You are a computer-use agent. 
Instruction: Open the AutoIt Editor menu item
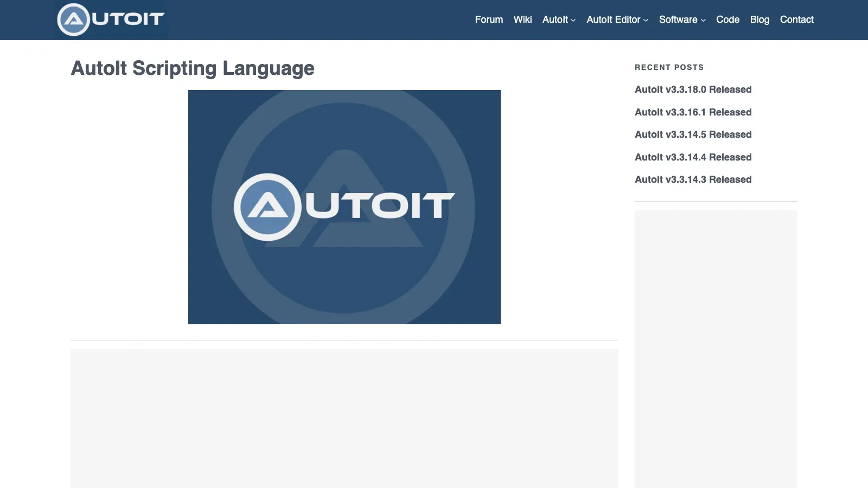(x=613, y=20)
